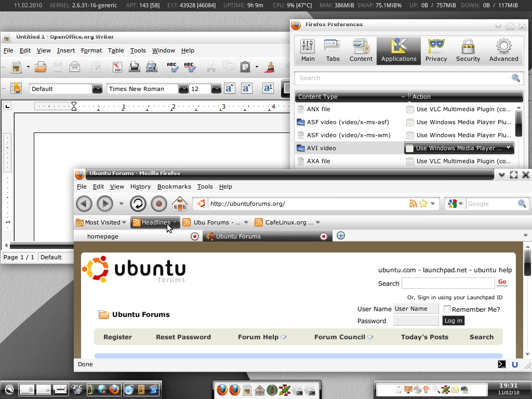Open the Security pane in Firefox Preferences
The width and height of the screenshot is (532, 399).
coord(468,50)
